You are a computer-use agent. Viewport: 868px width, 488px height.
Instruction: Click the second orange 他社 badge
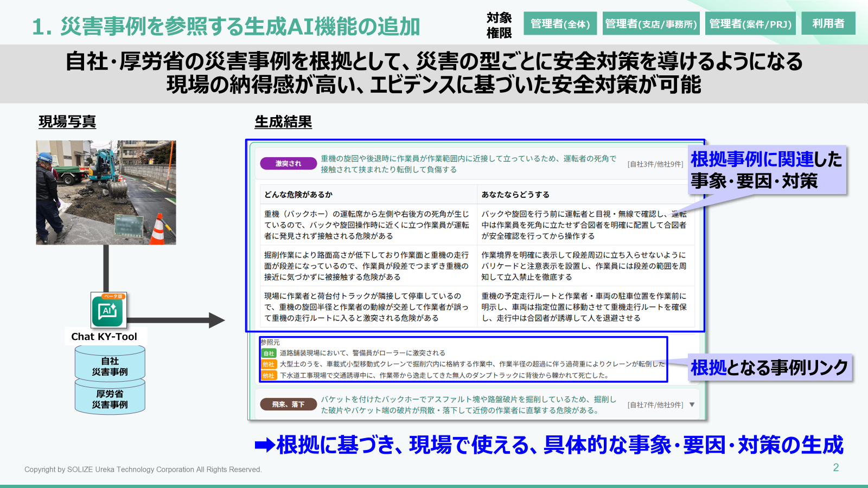click(x=269, y=376)
